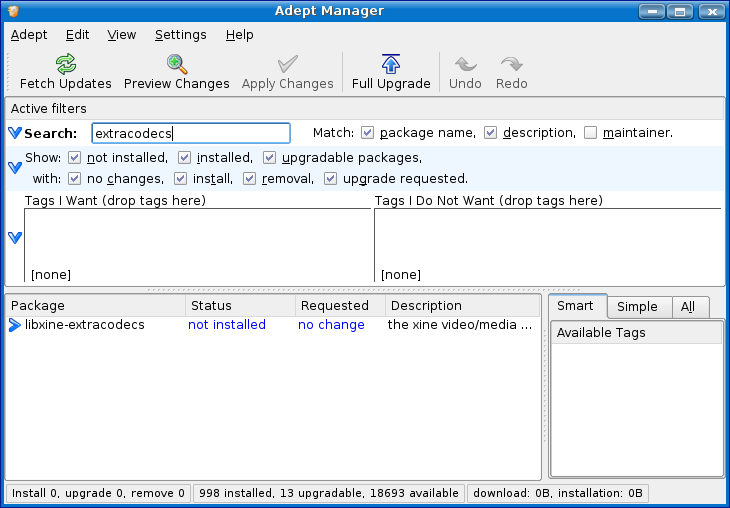Uncheck upgradable packages filter

click(269, 158)
